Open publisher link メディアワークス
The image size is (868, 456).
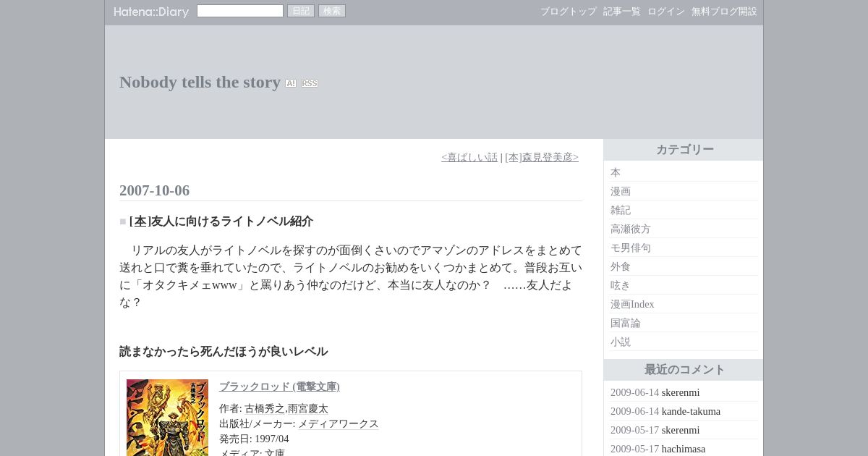click(x=339, y=424)
